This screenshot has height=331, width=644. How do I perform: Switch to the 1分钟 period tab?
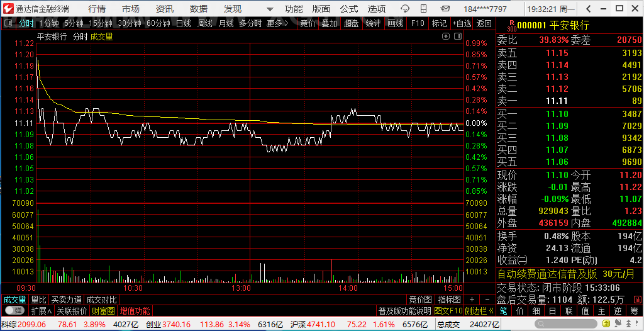[x=49, y=23]
